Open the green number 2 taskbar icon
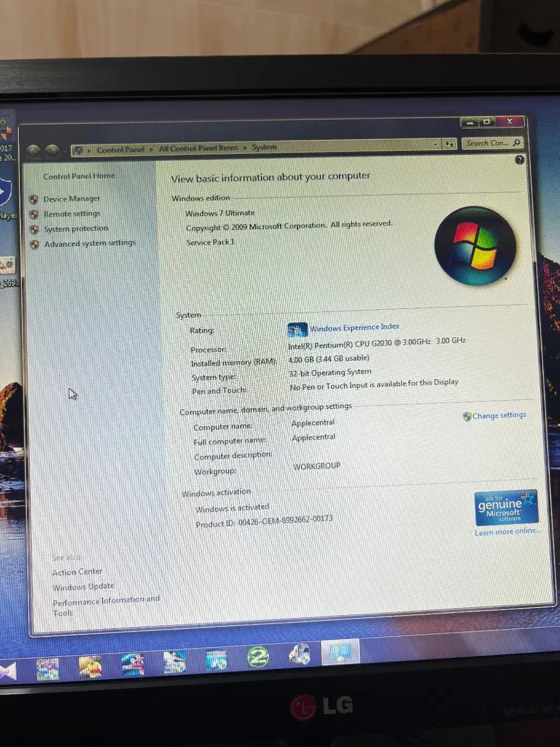Image resolution: width=560 pixels, height=747 pixels. [x=257, y=656]
